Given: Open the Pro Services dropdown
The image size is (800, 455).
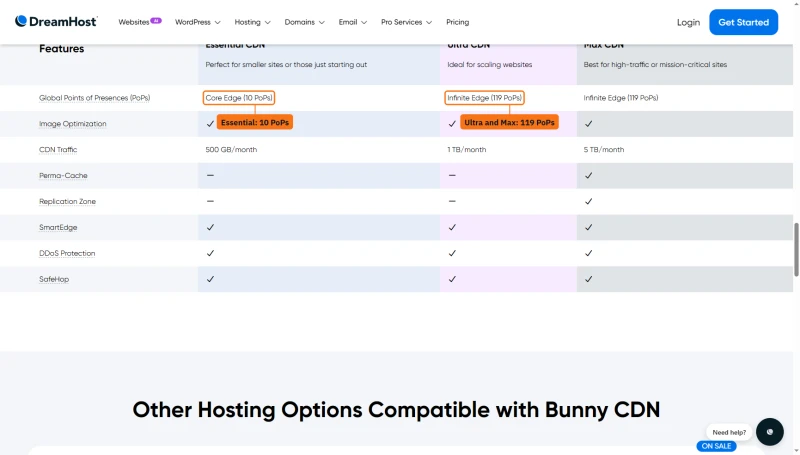Looking at the screenshot, I should [x=406, y=22].
